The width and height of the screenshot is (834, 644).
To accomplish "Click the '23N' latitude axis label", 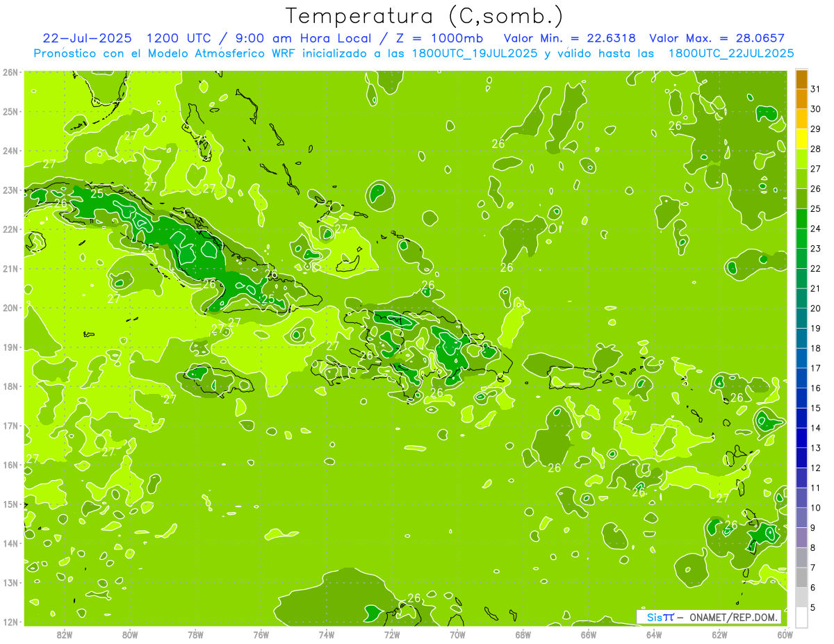I will click(10, 190).
